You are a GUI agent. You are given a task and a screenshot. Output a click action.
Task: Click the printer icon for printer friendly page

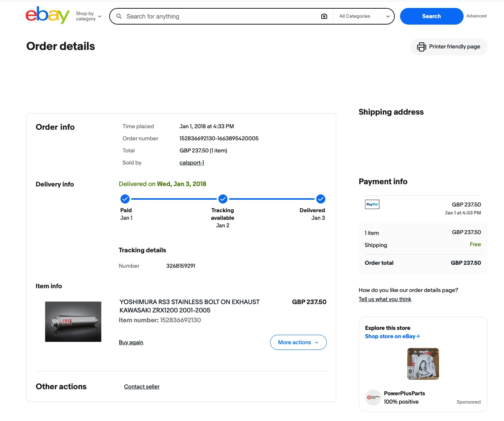point(421,47)
